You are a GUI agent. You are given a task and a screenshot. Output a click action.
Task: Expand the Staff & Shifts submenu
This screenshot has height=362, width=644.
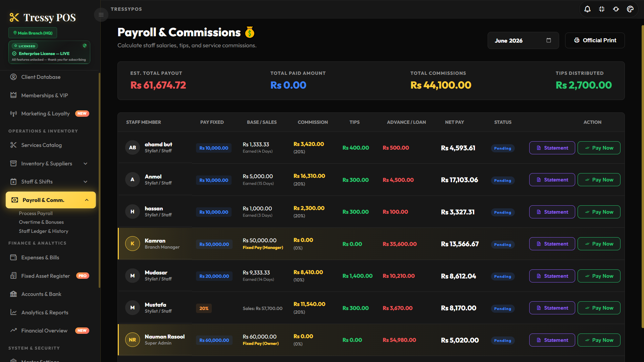85,182
